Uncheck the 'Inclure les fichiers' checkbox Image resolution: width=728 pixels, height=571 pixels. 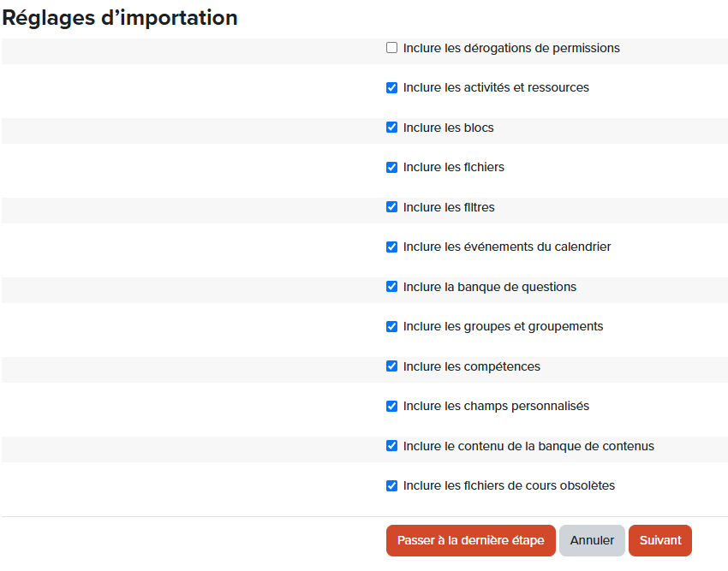pyautogui.click(x=392, y=167)
